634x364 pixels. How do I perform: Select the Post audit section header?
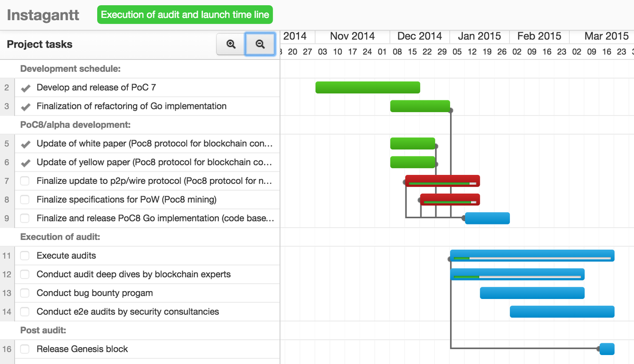pos(43,330)
